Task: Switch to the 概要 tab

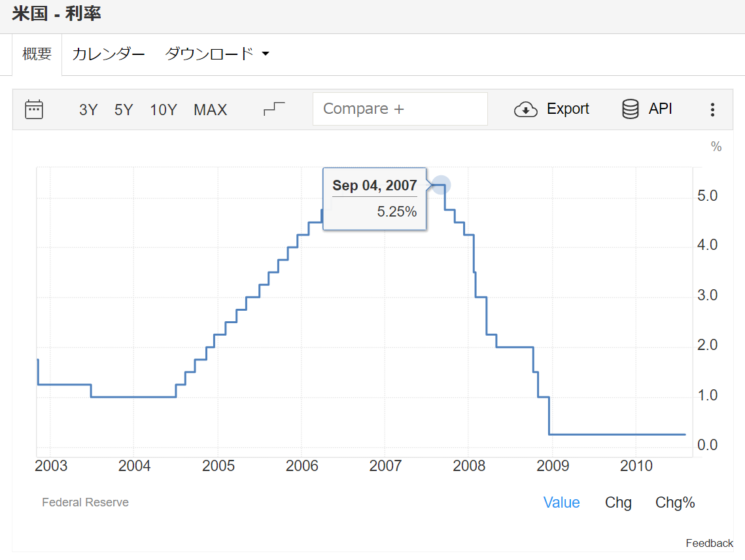Action: point(37,54)
